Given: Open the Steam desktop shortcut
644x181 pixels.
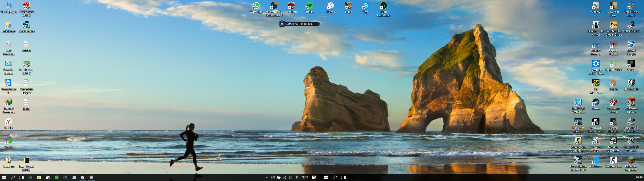Looking at the screenshot, I should click(596, 104).
